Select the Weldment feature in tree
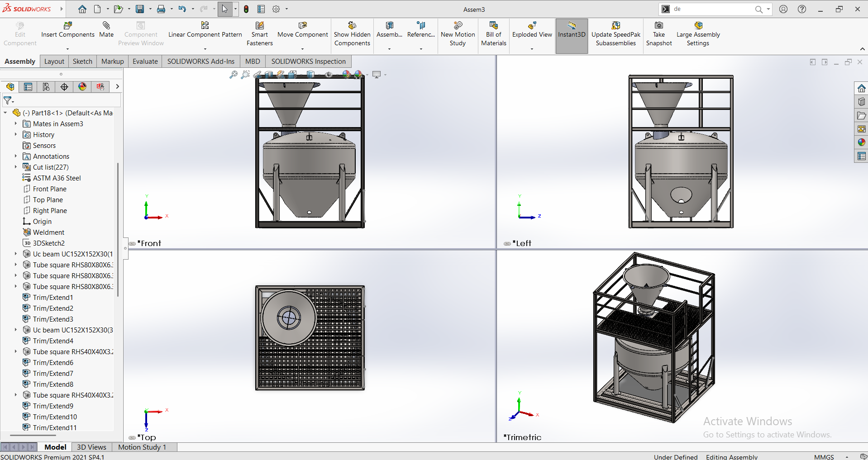Viewport: 868px width, 460px height. point(48,232)
